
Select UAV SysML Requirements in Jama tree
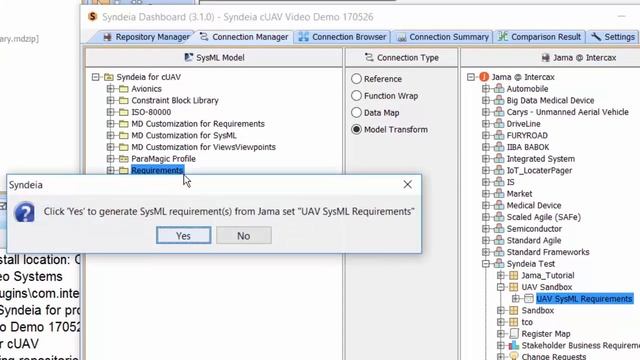coord(584,299)
